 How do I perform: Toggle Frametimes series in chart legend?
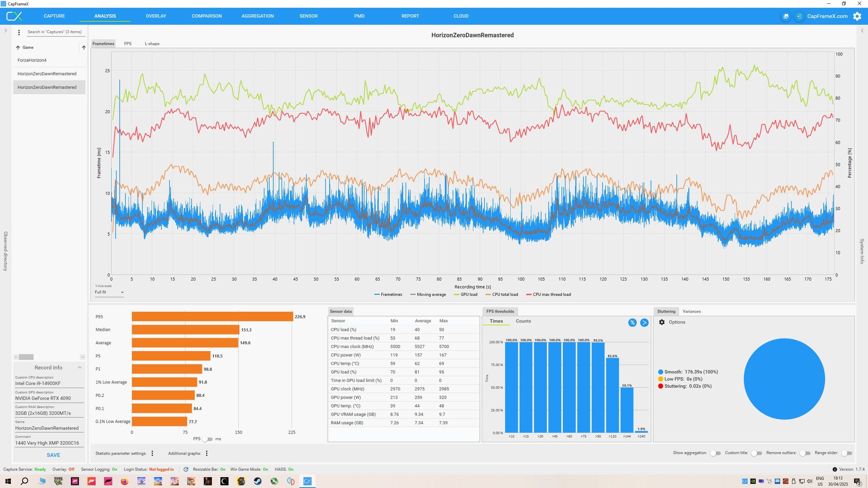(x=388, y=294)
